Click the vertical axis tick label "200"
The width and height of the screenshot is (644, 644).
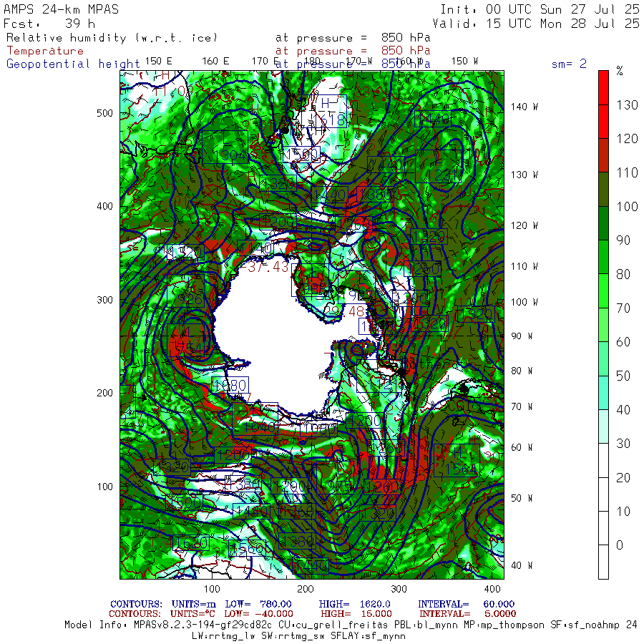click(x=104, y=393)
